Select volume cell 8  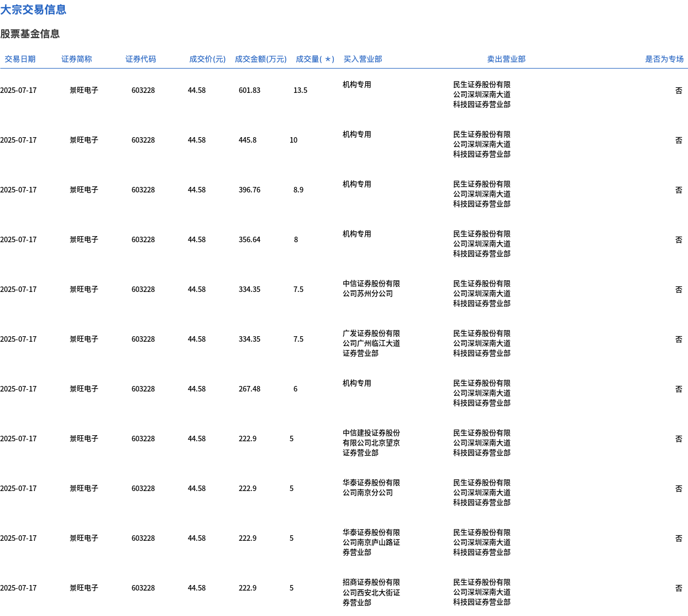(x=296, y=239)
